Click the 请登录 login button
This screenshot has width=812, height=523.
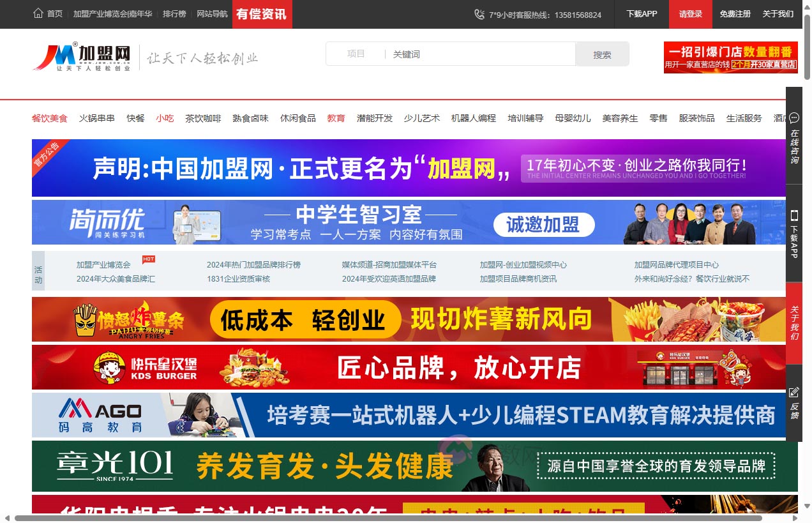tap(690, 13)
